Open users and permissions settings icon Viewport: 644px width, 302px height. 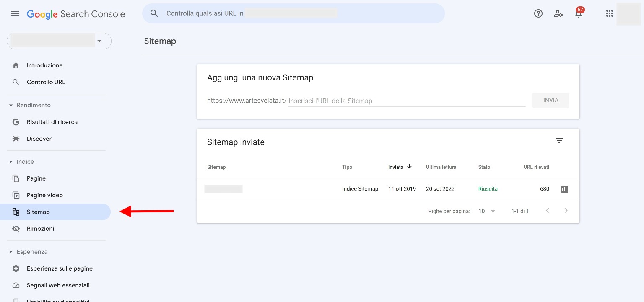click(558, 13)
